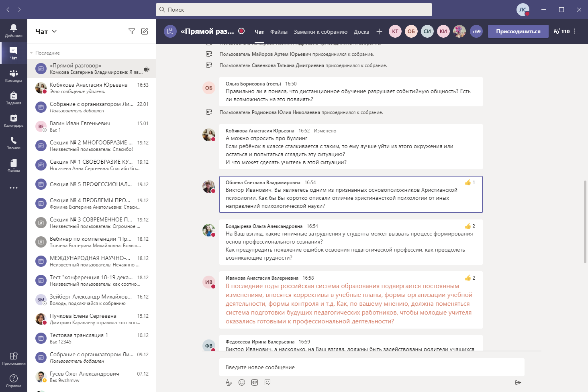This screenshot has width=588, height=392.
Task: Switch to the Файлы tab
Action: click(279, 32)
